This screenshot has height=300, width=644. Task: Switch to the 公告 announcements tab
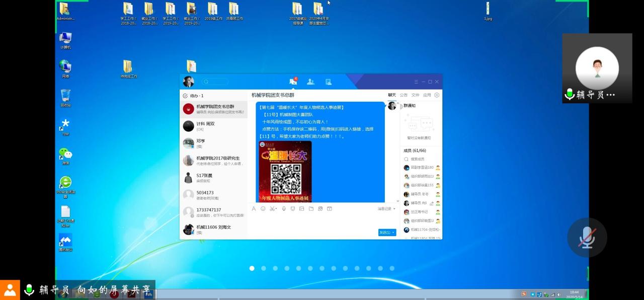(x=404, y=95)
